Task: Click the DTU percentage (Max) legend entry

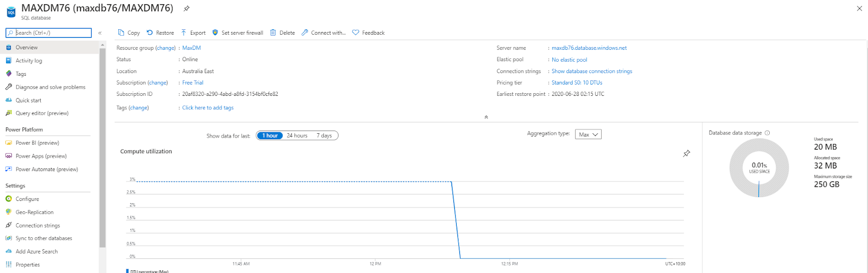Action: (148, 271)
